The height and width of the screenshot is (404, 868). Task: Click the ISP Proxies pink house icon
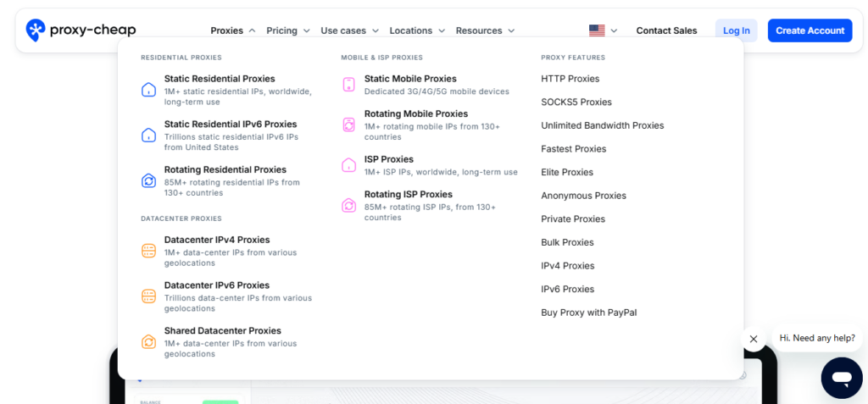click(x=348, y=164)
